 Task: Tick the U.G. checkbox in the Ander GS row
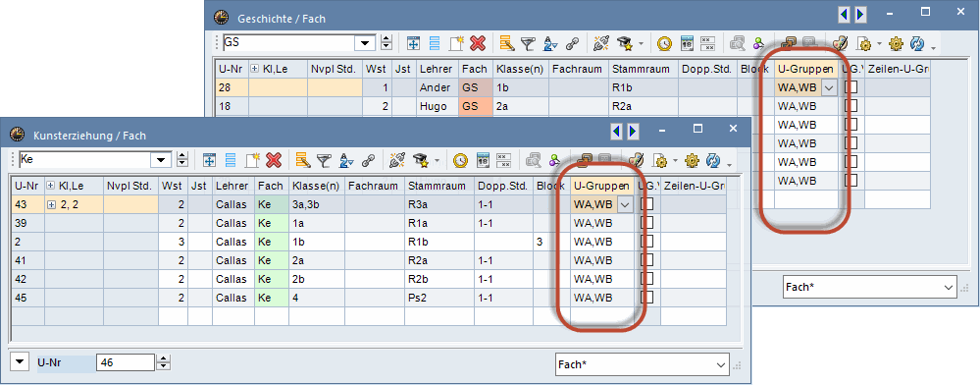click(851, 87)
